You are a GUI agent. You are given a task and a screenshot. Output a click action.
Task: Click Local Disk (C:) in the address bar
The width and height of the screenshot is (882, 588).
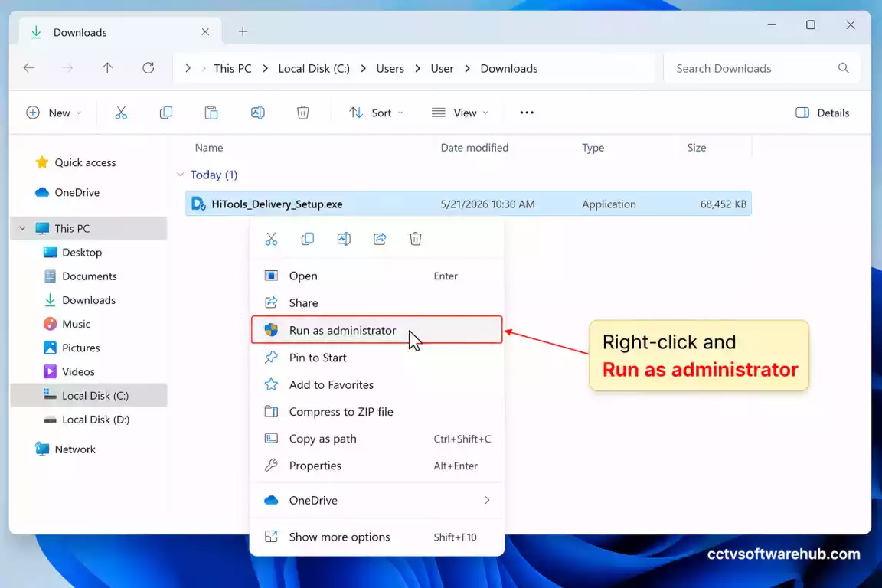314,69
